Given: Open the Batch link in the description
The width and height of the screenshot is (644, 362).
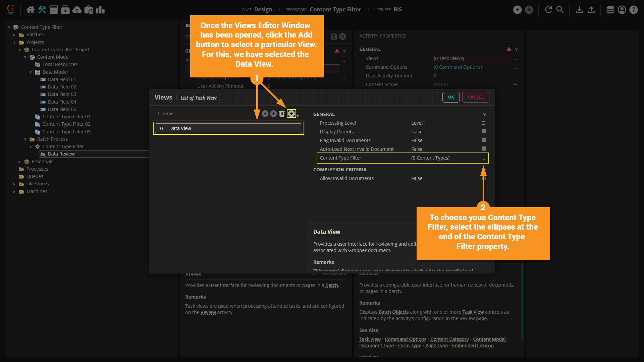Looking at the screenshot, I should [331, 285].
